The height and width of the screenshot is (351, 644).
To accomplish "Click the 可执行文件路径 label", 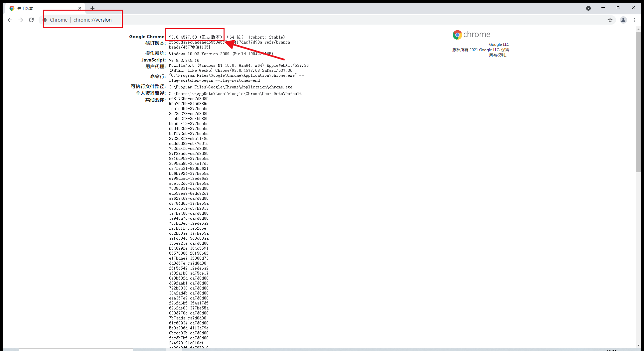I will tap(148, 86).
